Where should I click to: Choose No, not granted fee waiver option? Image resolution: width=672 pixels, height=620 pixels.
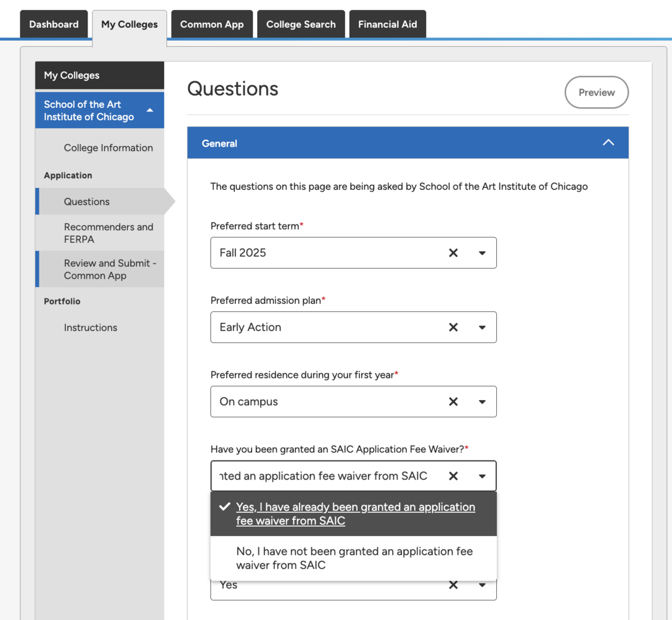click(354, 558)
